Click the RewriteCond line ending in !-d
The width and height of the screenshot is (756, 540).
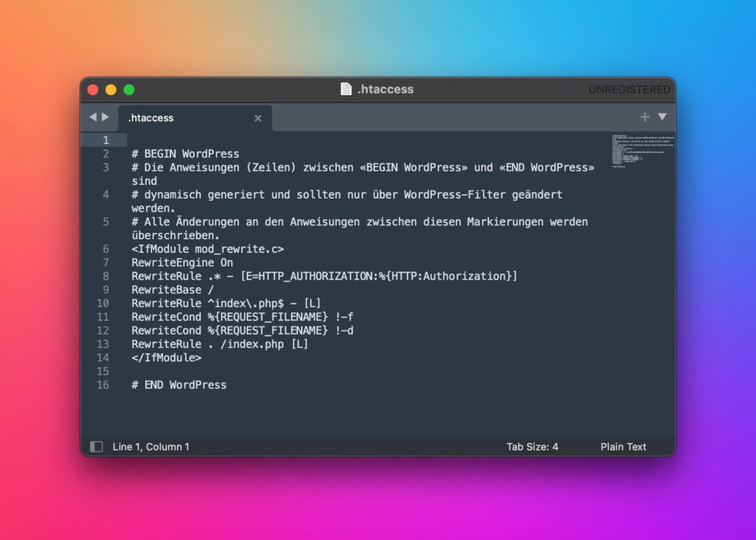[x=242, y=330]
